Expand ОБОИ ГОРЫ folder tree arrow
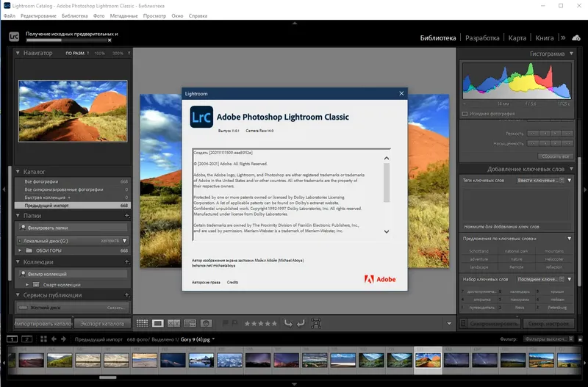The height and width of the screenshot is (387, 588). click(20, 250)
